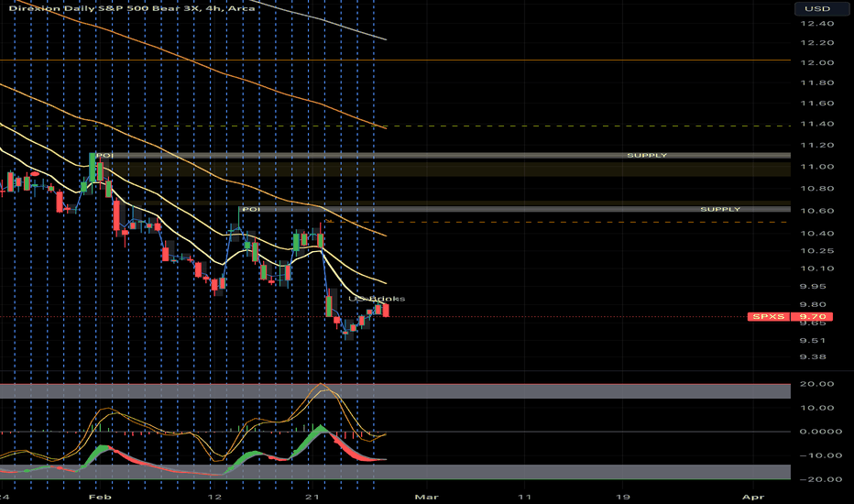Click the 19 date on time axis
This screenshot has height=504, width=854.
tap(622, 497)
